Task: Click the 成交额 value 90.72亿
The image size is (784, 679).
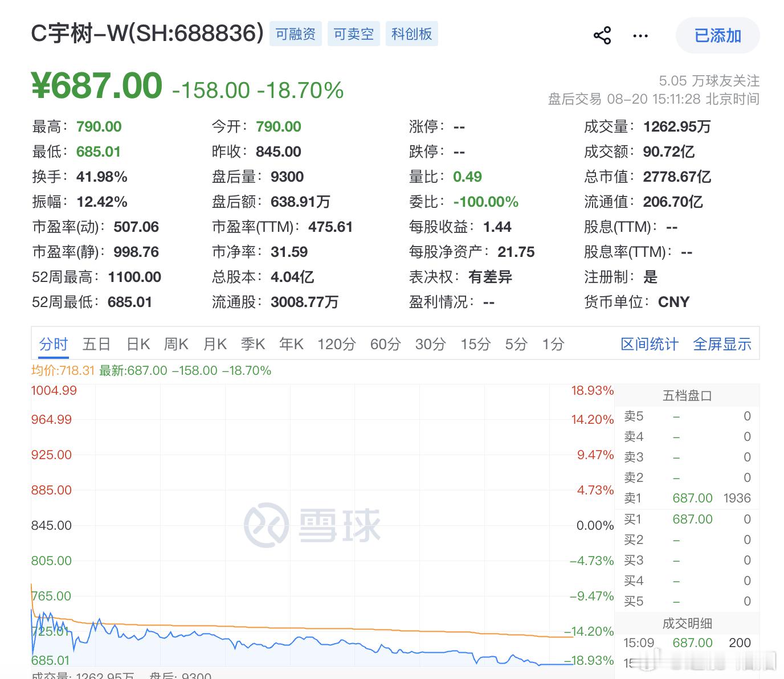Action: [669, 152]
